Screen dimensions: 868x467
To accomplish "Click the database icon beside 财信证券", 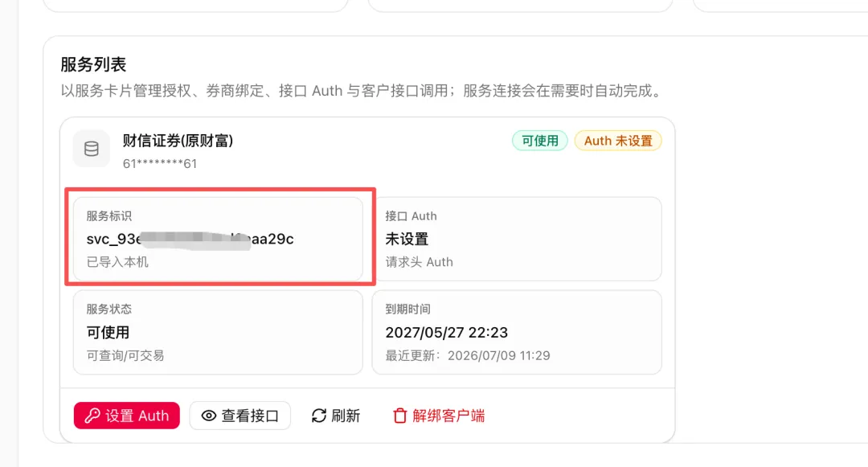I will pyautogui.click(x=92, y=149).
